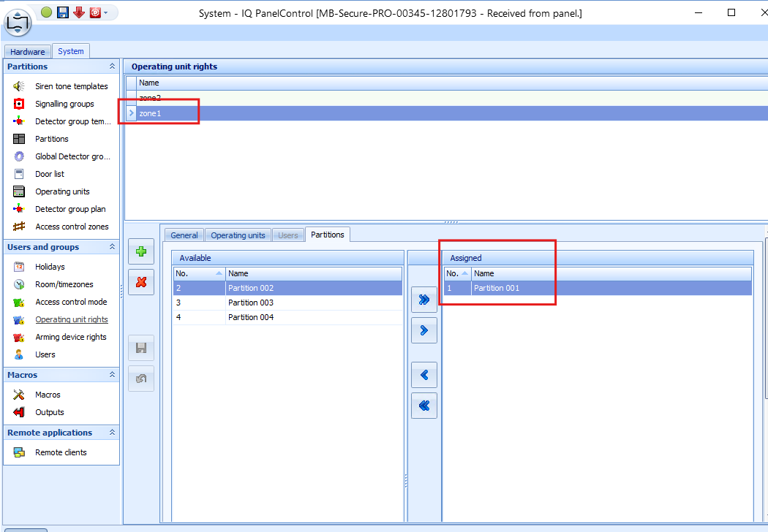Remove all partitions with double left arrow
768x532 pixels.
pos(424,406)
